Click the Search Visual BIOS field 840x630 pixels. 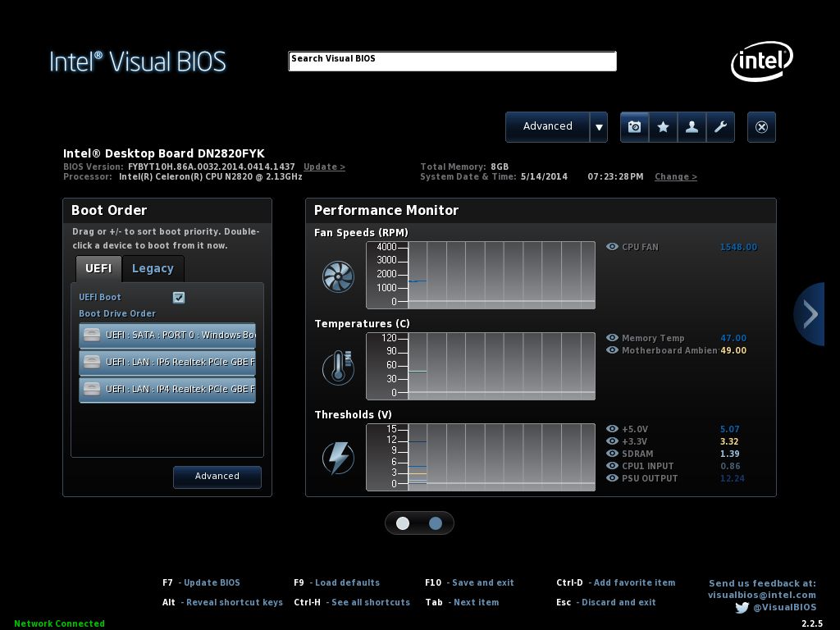pyautogui.click(x=452, y=61)
